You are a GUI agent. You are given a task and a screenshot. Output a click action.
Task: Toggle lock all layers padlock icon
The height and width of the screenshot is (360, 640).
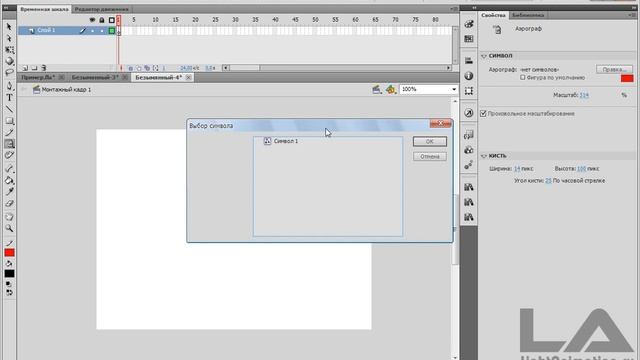[102, 20]
